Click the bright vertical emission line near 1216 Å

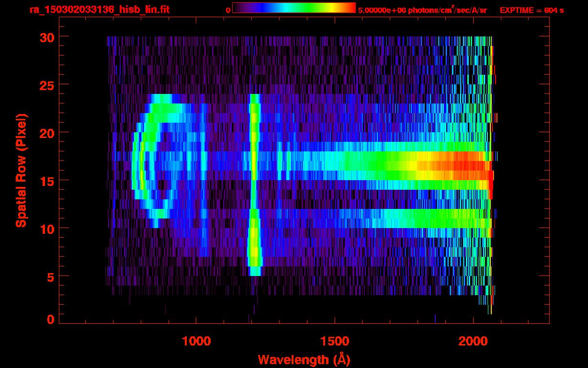255,184
